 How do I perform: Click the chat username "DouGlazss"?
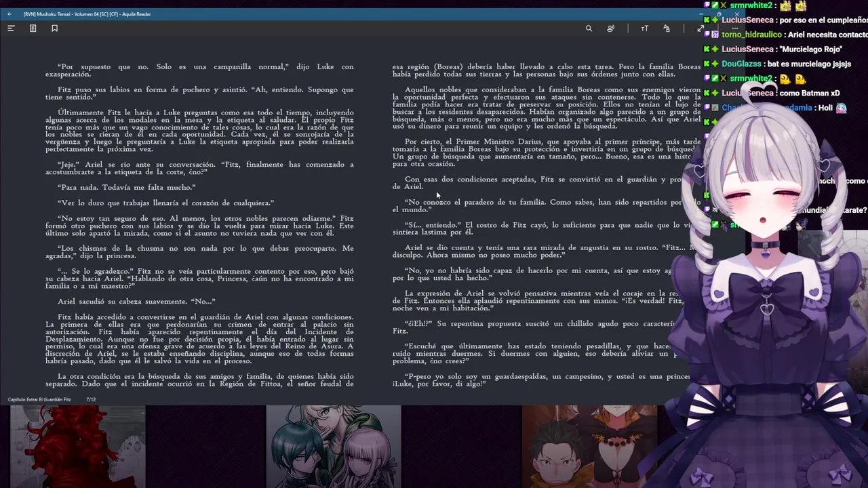[741, 64]
